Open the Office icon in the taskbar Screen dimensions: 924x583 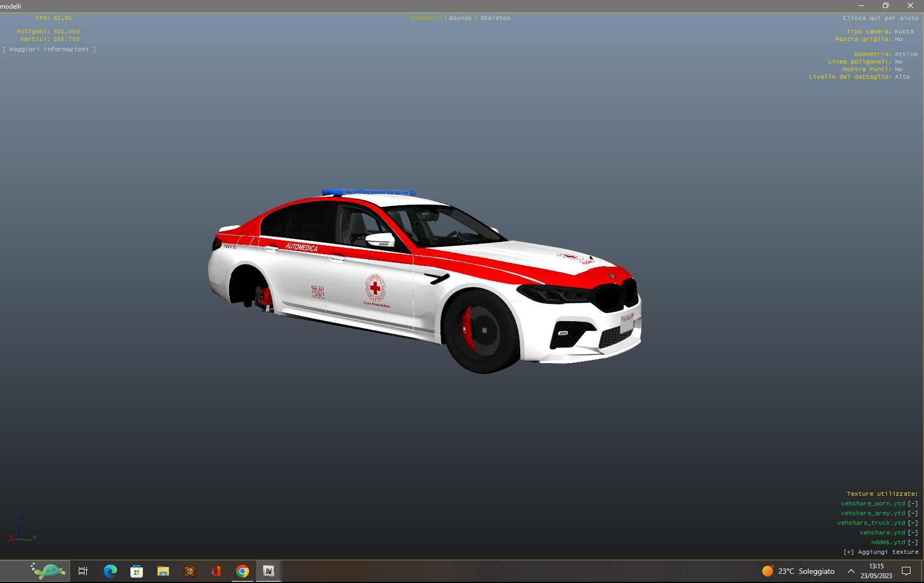pos(216,571)
